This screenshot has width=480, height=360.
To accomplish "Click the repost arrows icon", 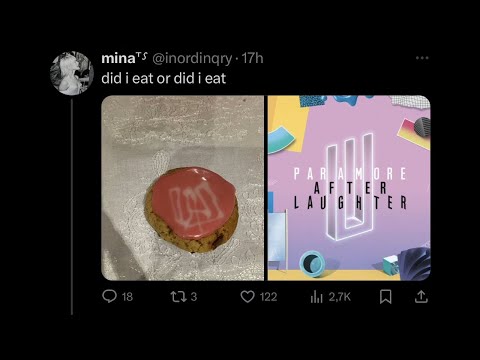I will (178, 296).
